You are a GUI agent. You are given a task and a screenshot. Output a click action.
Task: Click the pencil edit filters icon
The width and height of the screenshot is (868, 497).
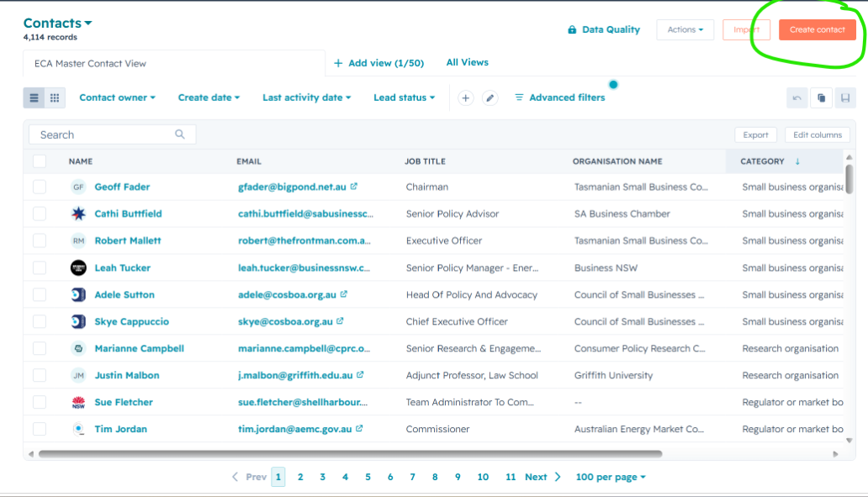[x=490, y=98]
